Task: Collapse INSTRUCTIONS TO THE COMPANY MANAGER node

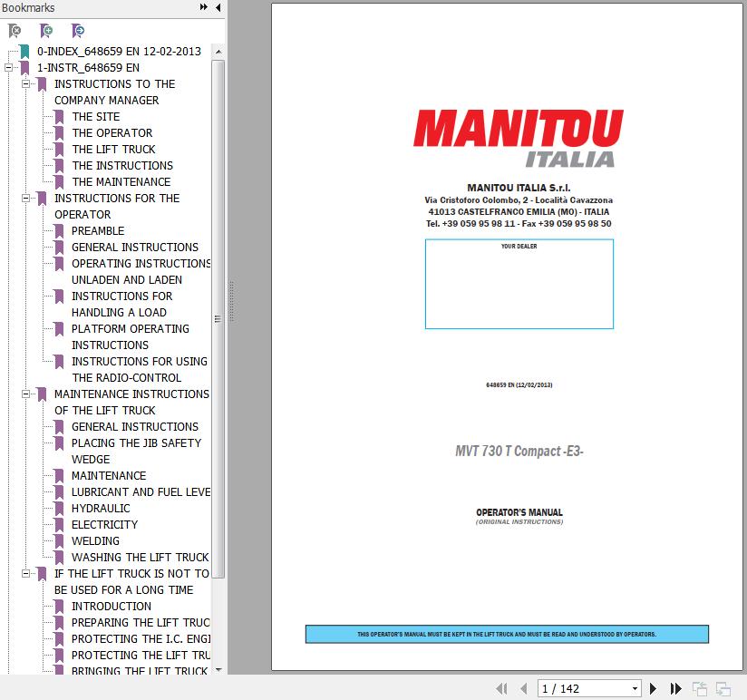Action: point(26,83)
